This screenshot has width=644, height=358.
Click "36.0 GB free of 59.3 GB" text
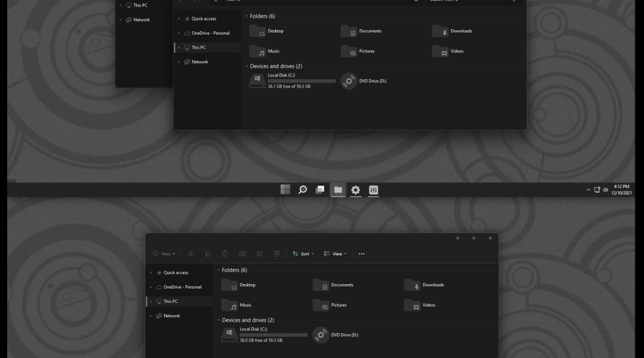(261, 340)
